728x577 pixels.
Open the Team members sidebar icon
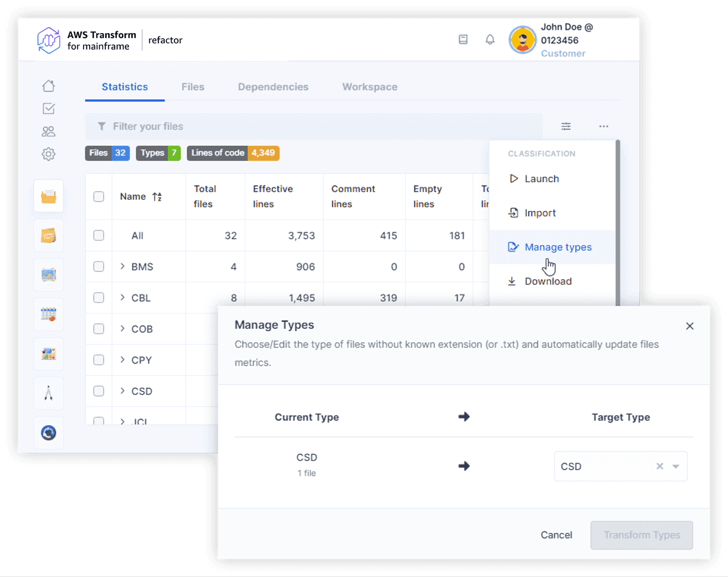coord(49,131)
